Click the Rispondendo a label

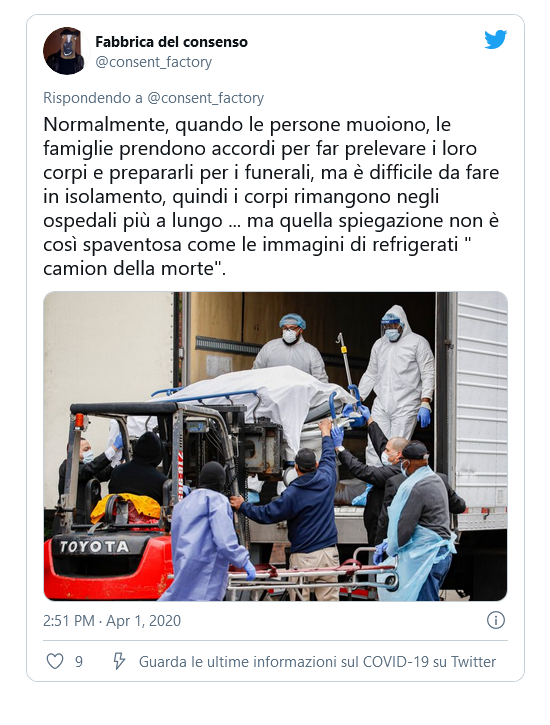tap(93, 98)
